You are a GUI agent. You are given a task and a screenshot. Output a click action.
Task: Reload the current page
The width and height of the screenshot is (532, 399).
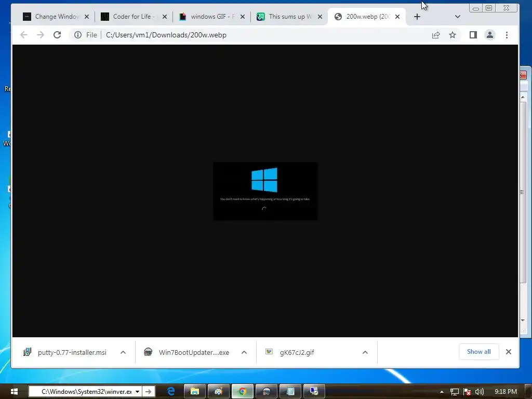pos(57,35)
